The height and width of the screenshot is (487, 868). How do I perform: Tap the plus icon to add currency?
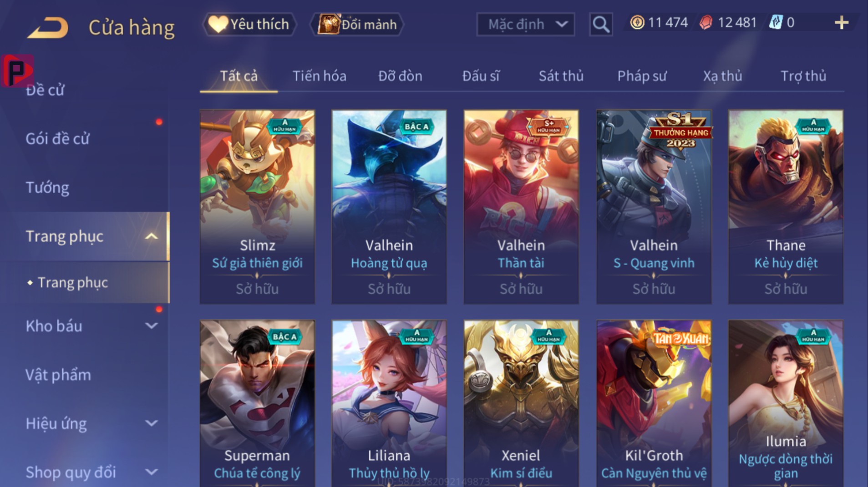click(842, 23)
